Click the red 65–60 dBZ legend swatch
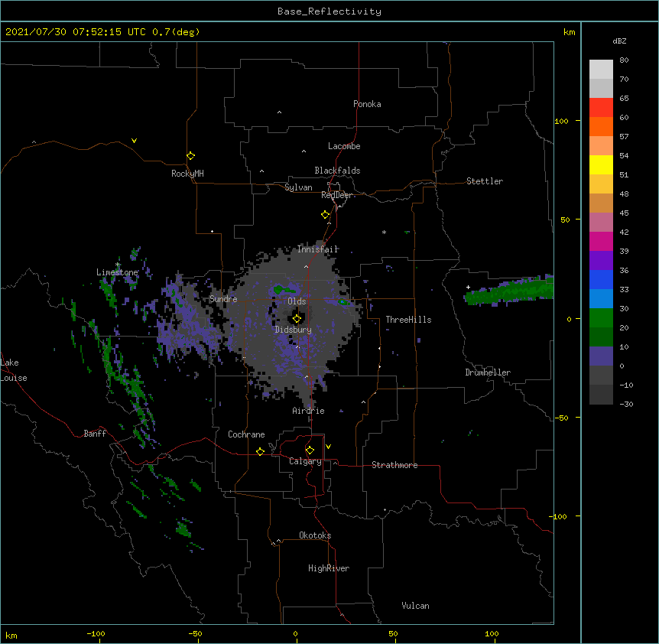 click(x=601, y=107)
